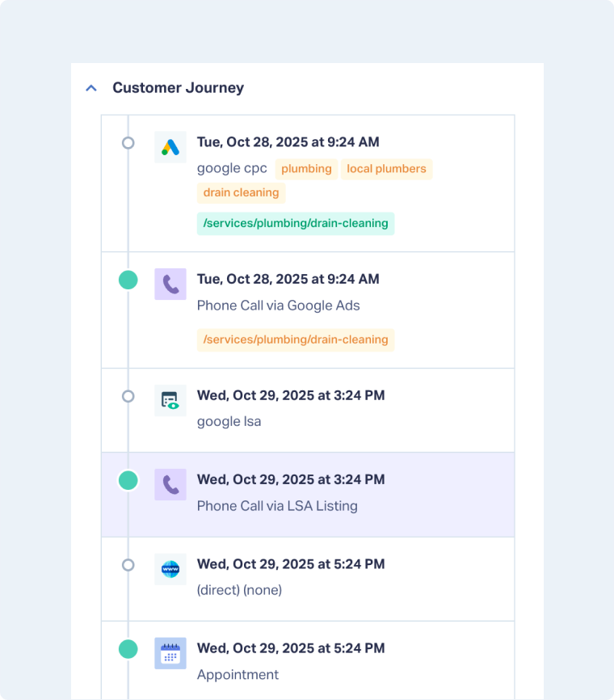Select the hollow circle next to the direct visit
The height and width of the screenshot is (700, 614).
[128, 566]
